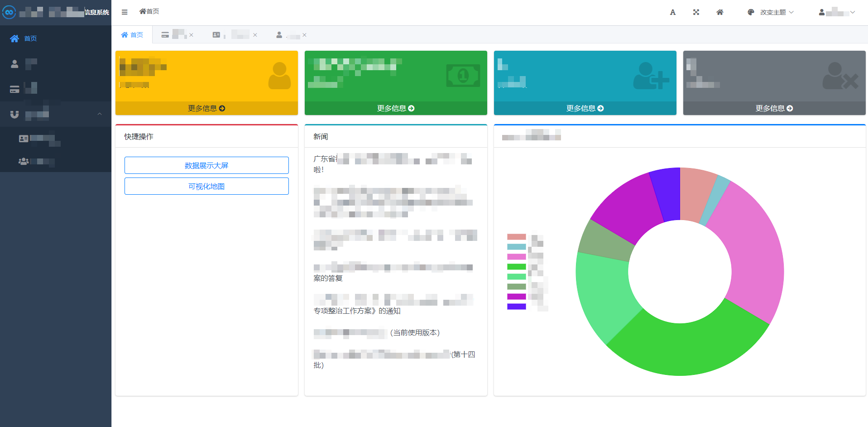868x427 pixels.
Task: Select 首页 in the left sidebar
Action: point(30,38)
